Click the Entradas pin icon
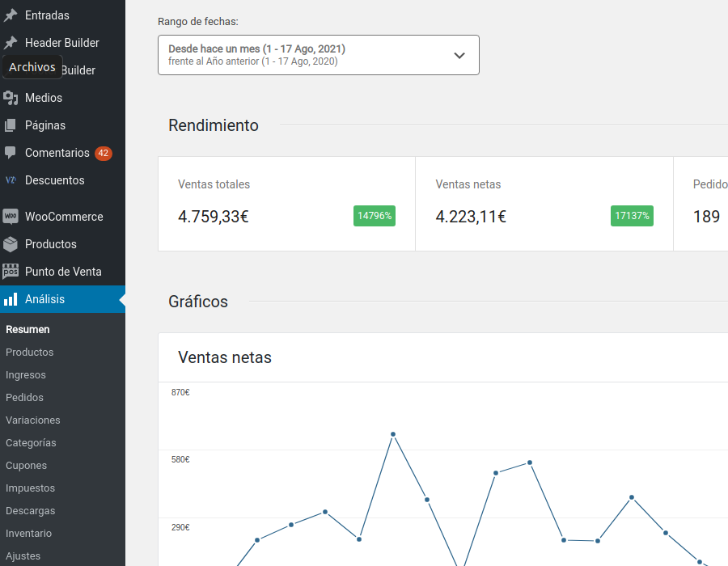This screenshot has width=728, height=566. [x=11, y=15]
